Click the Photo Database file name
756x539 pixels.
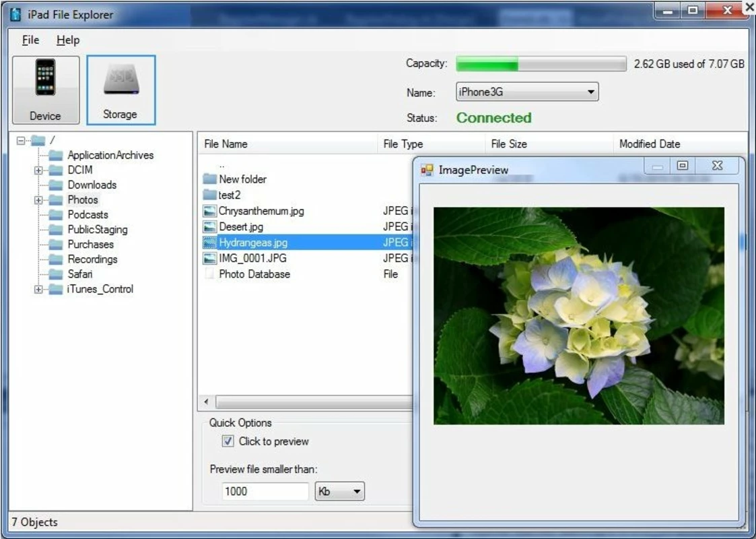click(x=254, y=274)
